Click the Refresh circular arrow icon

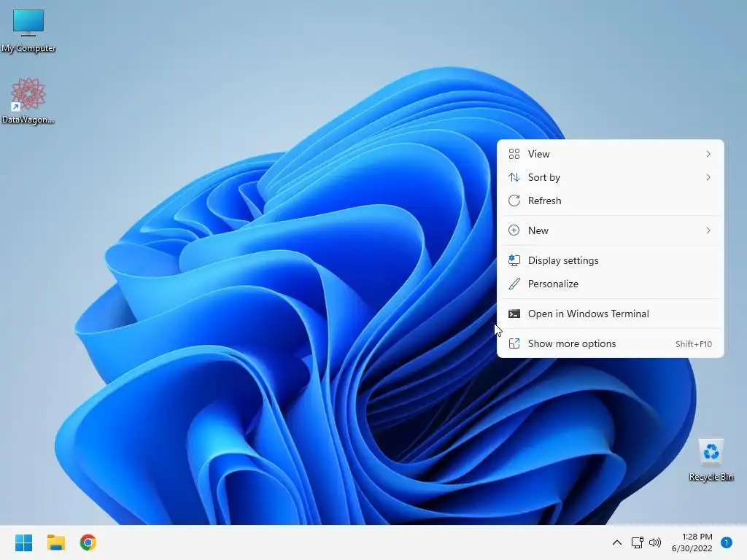pyautogui.click(x=514, y=201)
